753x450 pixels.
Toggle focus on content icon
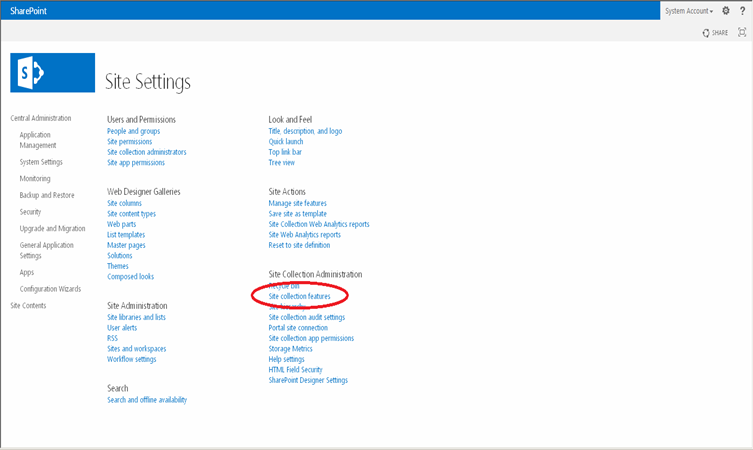(x=742, y=32)
